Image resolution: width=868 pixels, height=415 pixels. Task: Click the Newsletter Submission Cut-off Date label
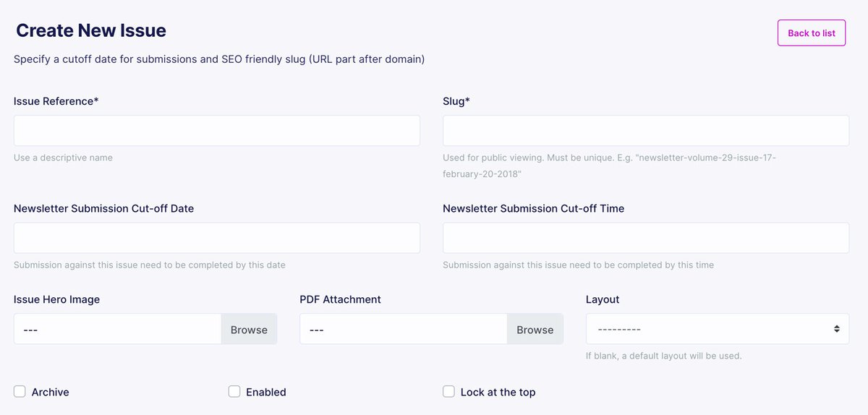[x=103, y=208]
